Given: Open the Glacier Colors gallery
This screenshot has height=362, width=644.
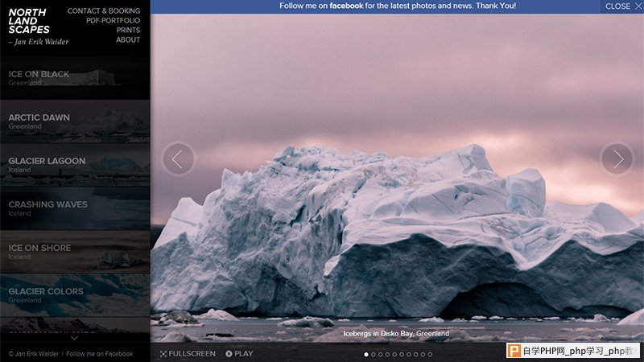Looking at the screenshot, I should [75, 295].
